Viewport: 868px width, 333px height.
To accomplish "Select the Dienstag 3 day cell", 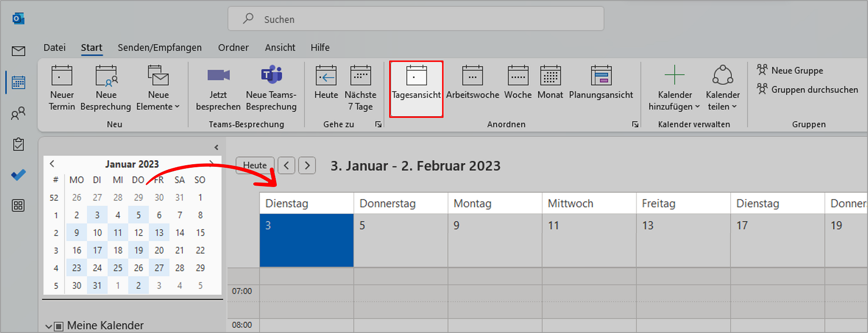I will pos(306,240).
